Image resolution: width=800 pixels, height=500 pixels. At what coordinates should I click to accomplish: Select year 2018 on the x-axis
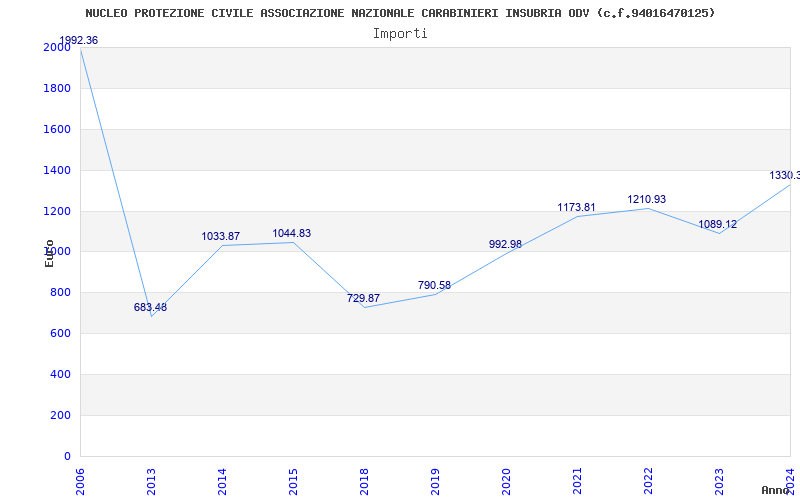[x=364, y=480]
